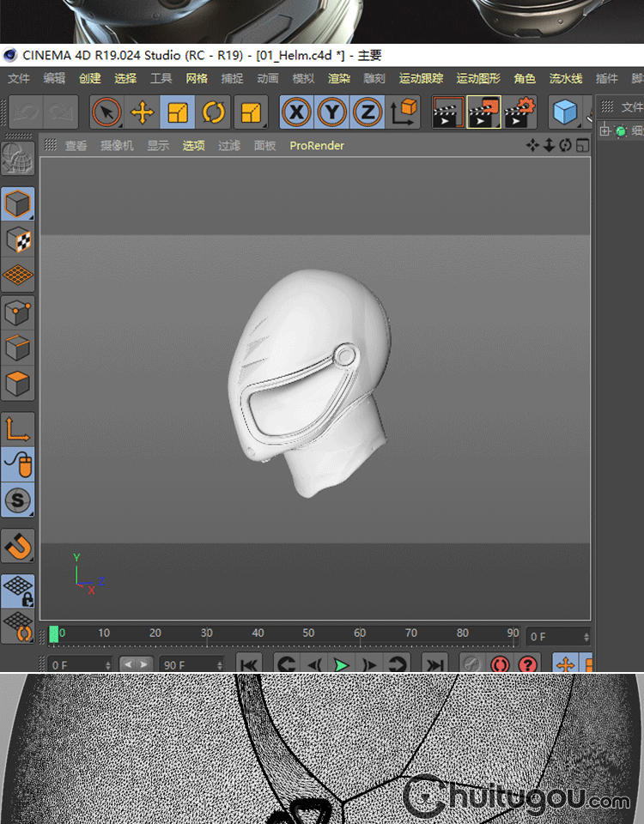Screen dimensions: 644x824
Task: Select the Rotate tool
Action: [213, 112]
